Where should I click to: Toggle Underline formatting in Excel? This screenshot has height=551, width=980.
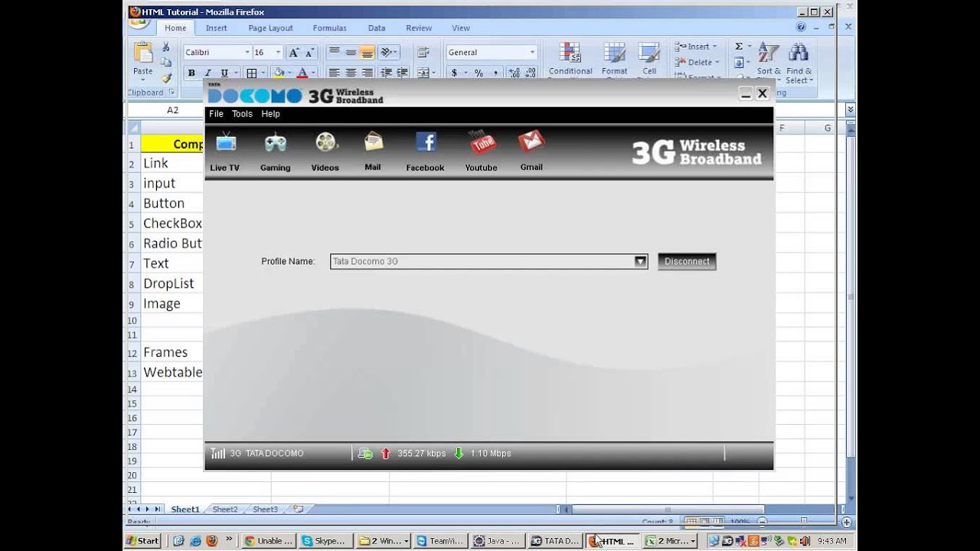(x=224, y=73)
